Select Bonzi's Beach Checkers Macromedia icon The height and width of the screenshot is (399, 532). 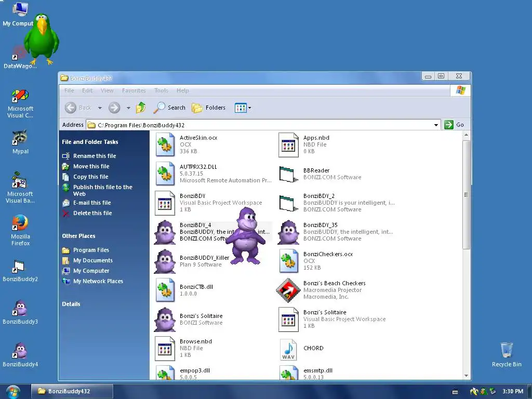click(288, 290)
